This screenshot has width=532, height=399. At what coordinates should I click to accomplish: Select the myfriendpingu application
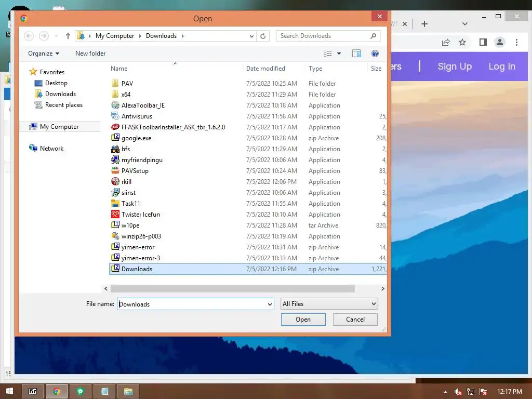coord(248,160)
